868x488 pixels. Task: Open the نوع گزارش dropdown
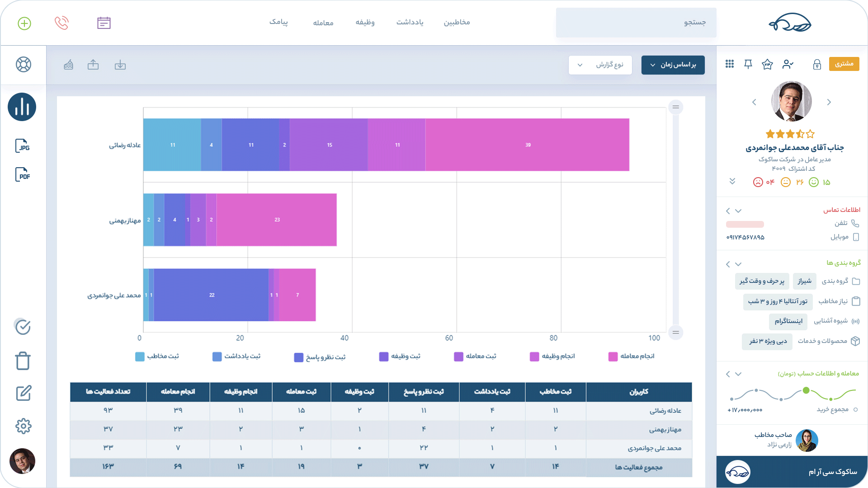click(600, 65)
